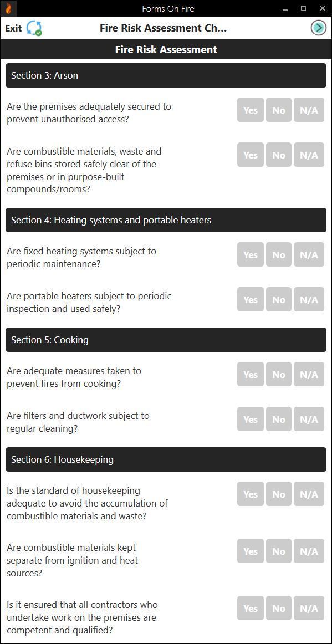Click the Section 6: Housekeeping header bar
Image resolution: width=332 pixels, height=644 pixels.
(x=166, y=459)
